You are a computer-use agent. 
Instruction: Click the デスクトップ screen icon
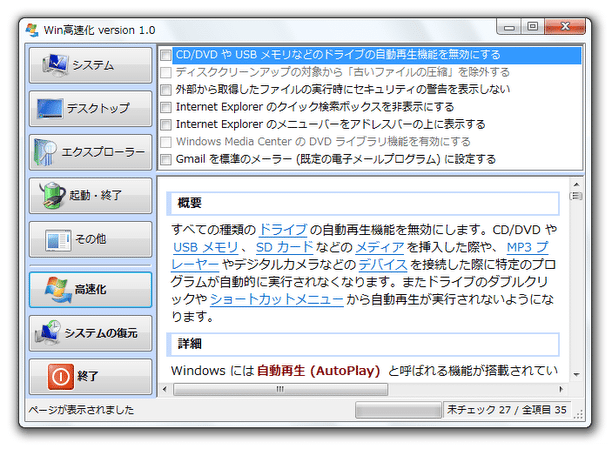50,108
